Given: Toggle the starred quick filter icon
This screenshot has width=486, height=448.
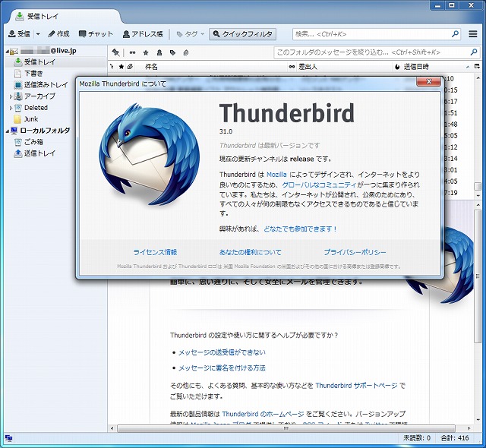Looking at the screenshot, I should [x=146, y=52].
